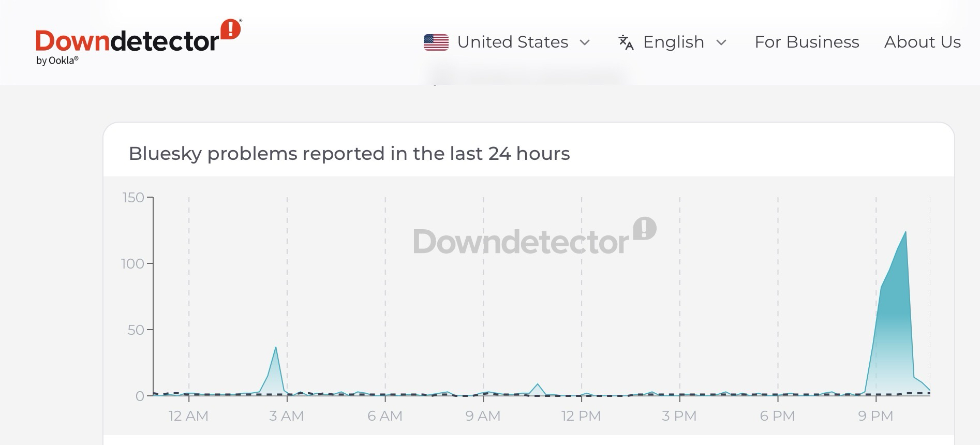Go to the About Us page

point(922,42)
